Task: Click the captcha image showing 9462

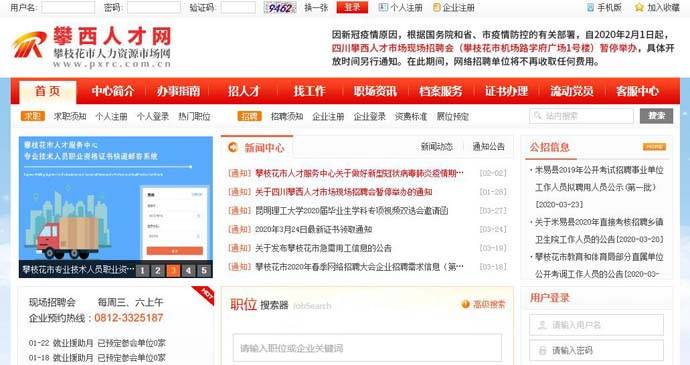Action: click(279, 7)
